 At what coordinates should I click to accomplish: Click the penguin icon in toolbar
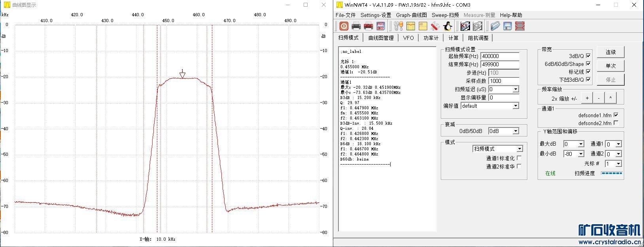448,26
